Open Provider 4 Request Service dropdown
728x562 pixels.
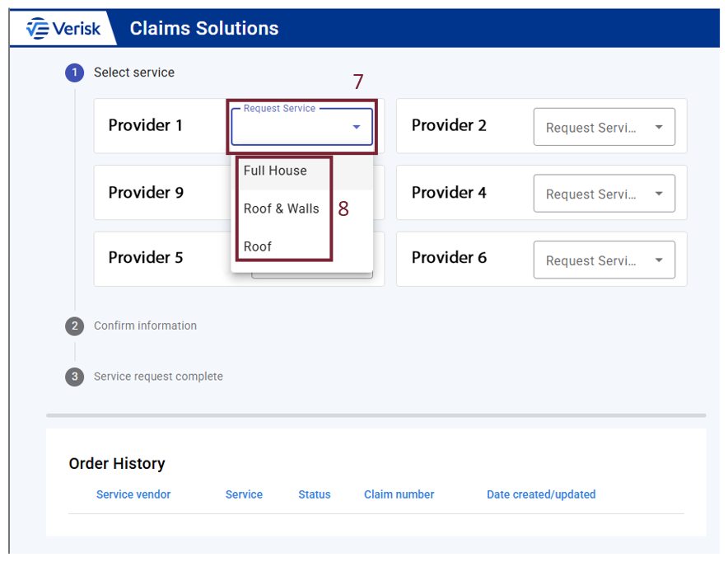coord(604,194)
